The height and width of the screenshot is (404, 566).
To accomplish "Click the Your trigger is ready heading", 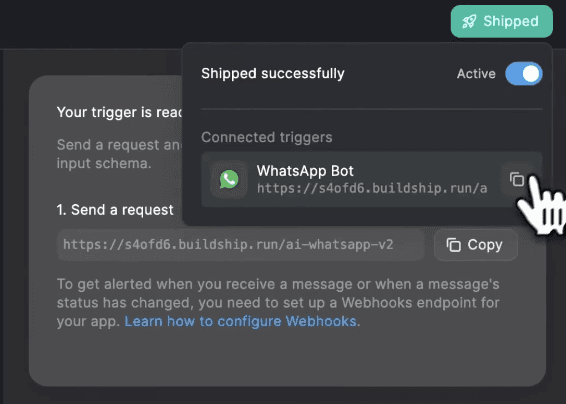I will (x=119, y=112).
